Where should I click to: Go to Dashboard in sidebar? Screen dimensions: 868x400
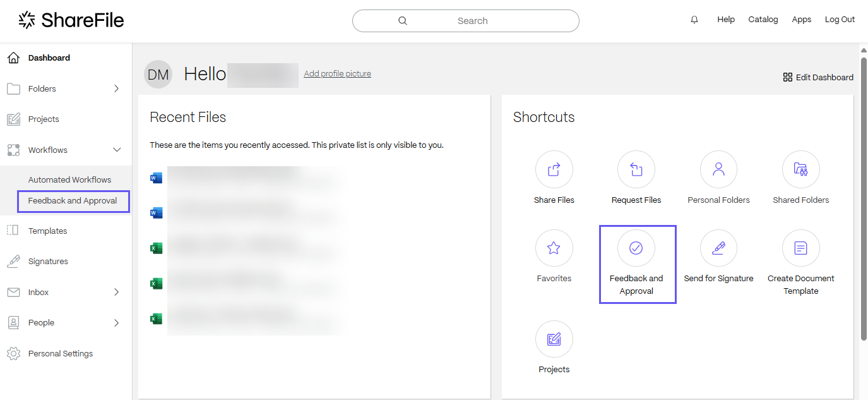(x=49, y=58)
